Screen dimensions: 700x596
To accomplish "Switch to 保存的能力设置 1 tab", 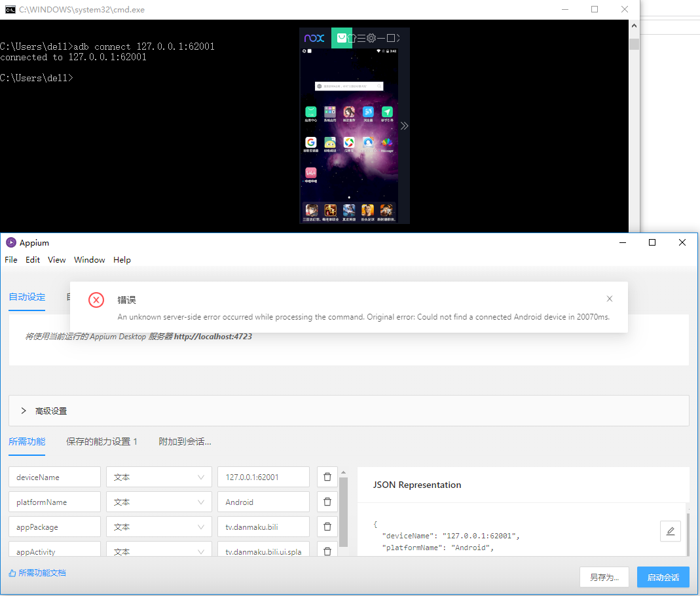I will 101,441.
